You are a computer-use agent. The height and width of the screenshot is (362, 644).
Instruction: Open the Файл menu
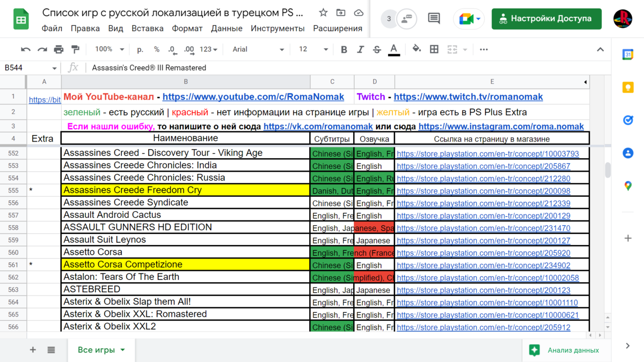pos(52,28)
